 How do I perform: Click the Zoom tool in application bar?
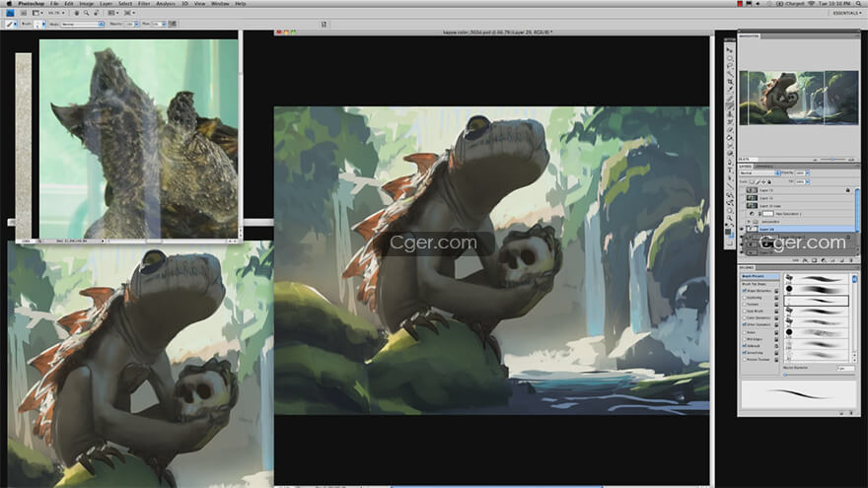[x=86, y=13]
